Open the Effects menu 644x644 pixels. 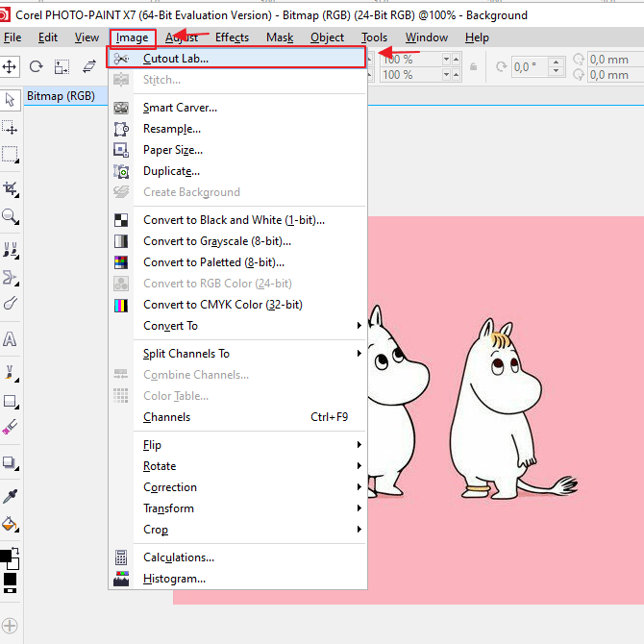[232, 37]
